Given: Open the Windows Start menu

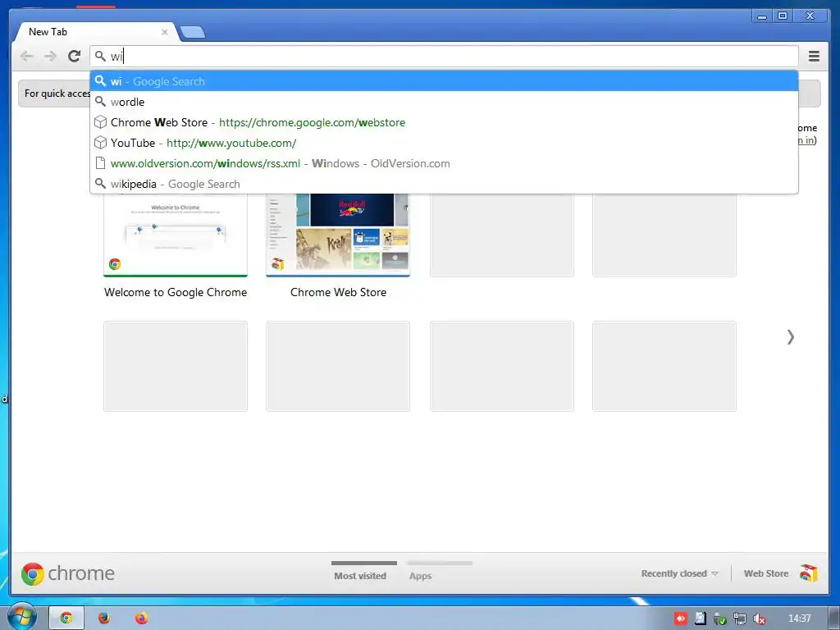Looking at the screenshot, I should pyautogui.click(x=21, y=617).
